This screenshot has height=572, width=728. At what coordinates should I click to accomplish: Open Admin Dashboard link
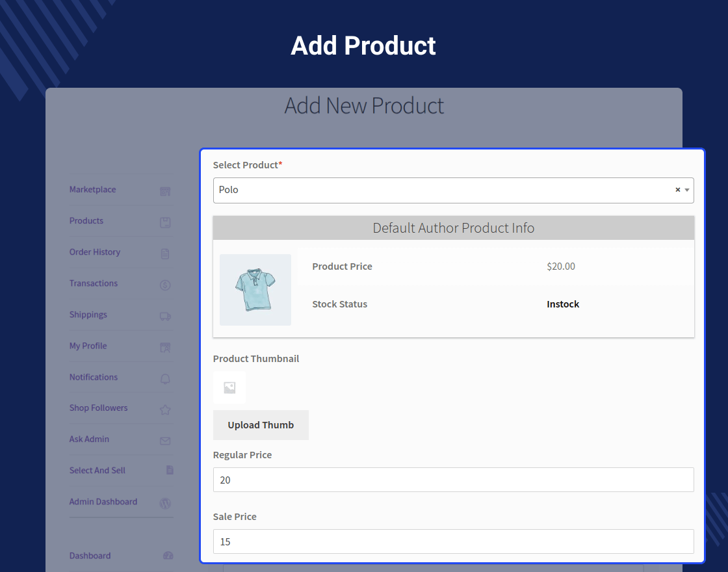coord(103,501)
